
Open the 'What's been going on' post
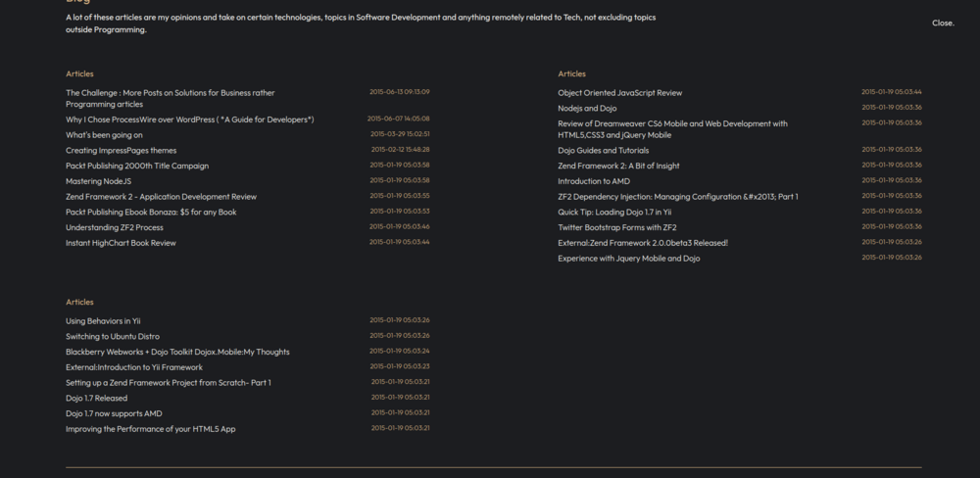[x=104, y=135]
